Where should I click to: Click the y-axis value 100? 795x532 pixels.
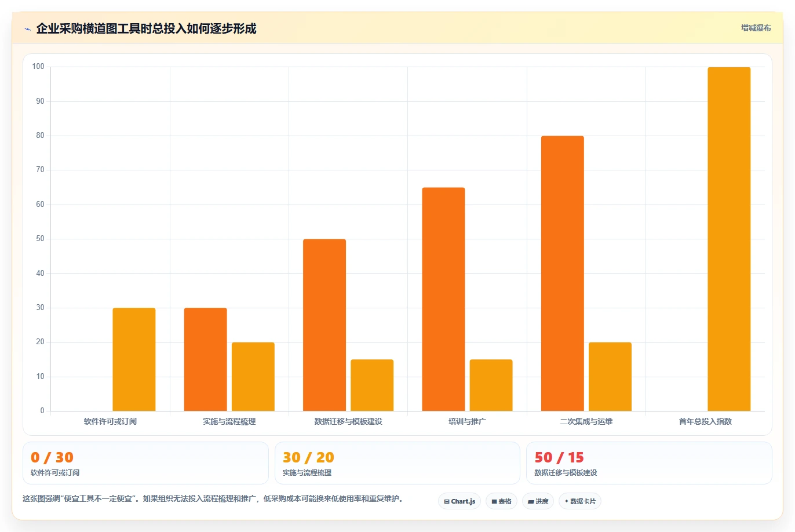tap(38, 67)
